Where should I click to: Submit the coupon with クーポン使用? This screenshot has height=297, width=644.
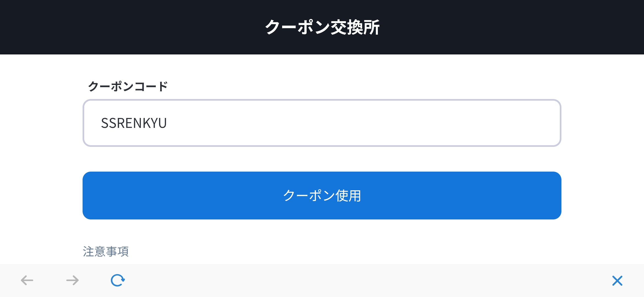click(321, 196)
